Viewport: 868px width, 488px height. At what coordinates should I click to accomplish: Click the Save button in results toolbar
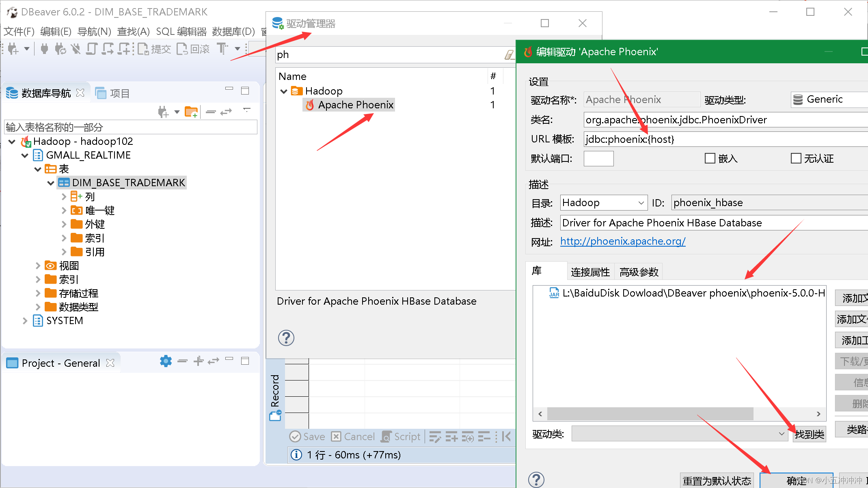(x=307, y=436)
